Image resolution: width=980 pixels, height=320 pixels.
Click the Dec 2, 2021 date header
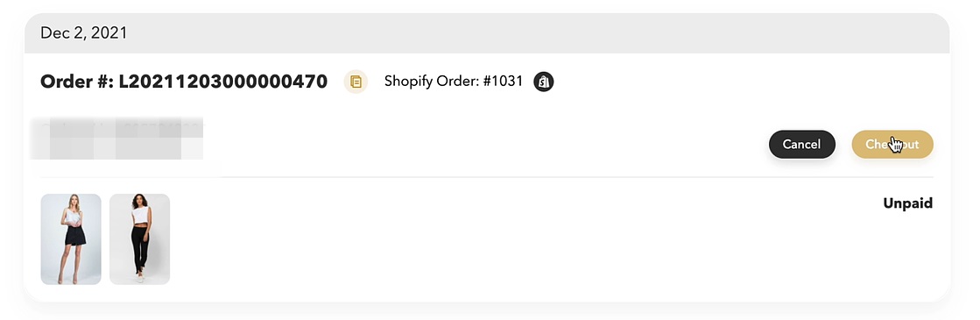click(x=84, y=33)
